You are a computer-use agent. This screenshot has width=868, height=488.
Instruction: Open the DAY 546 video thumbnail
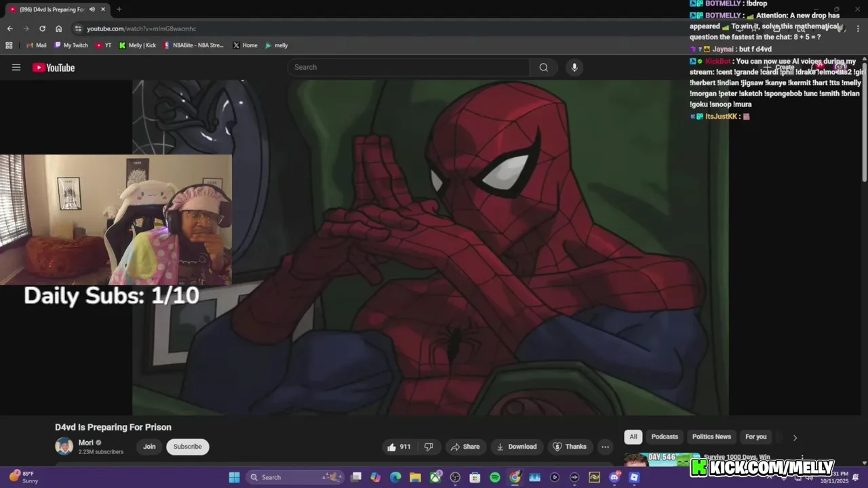662,460
